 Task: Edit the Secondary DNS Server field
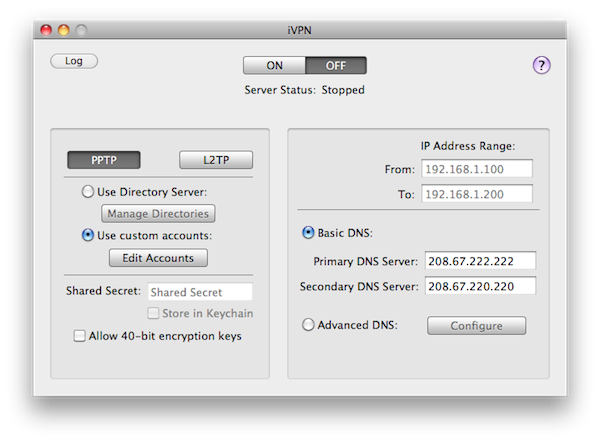point(480,286)
